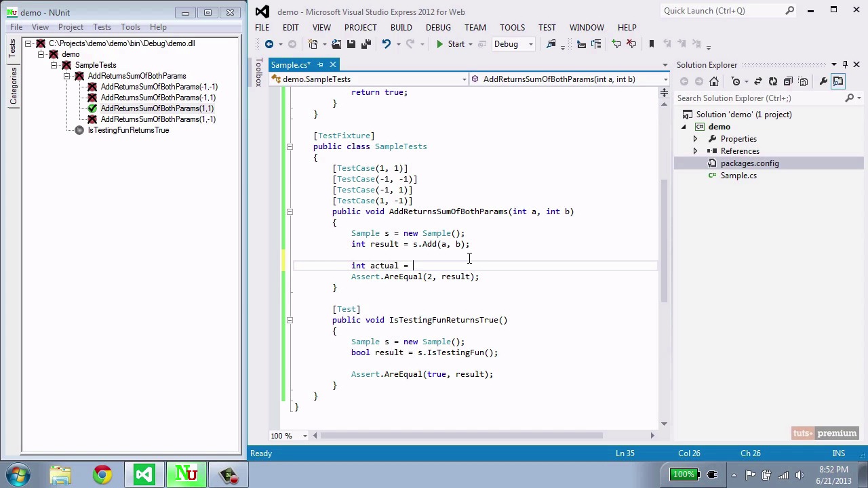Toggle Preview Selected Items in Solution Explorer

click(x=838, y=81)
